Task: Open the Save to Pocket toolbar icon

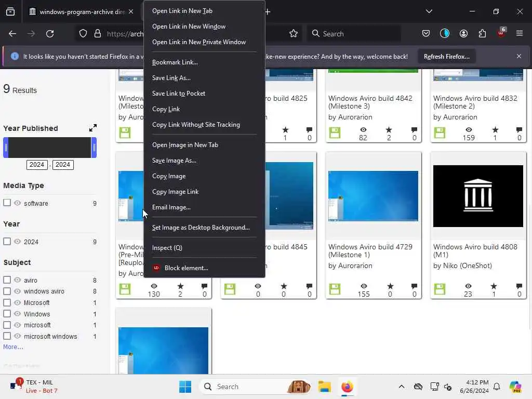Action: point(426,34)
